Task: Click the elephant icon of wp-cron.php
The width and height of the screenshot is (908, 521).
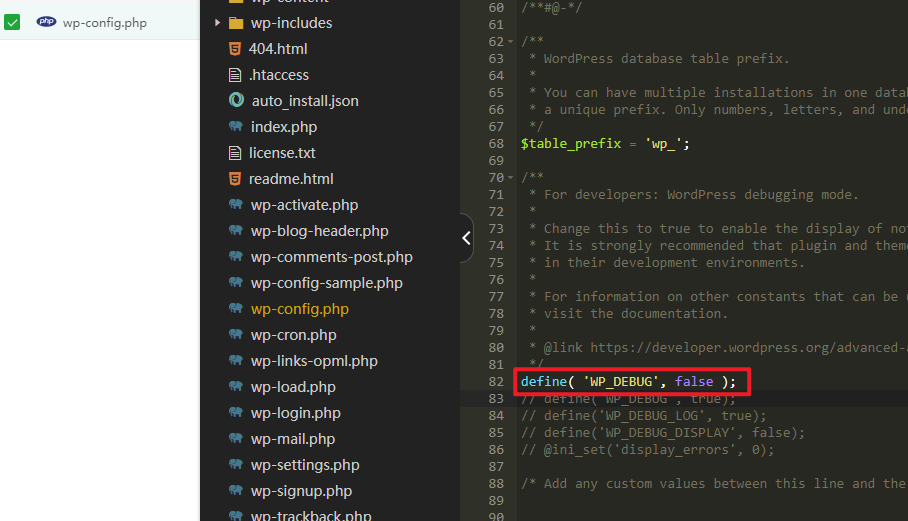Action: 236,334
